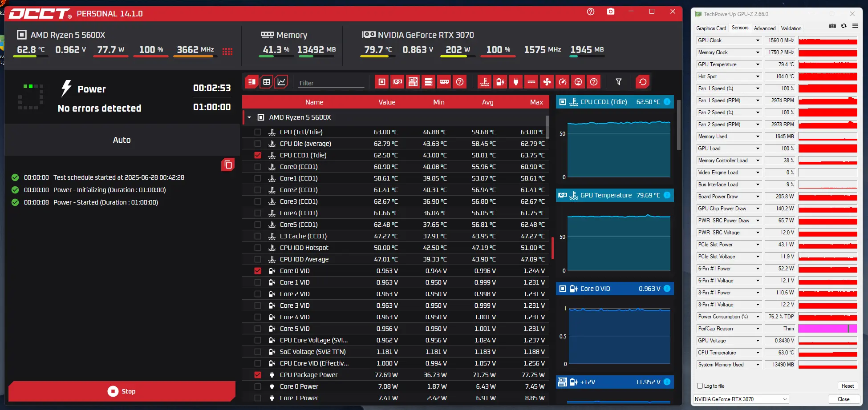The width and height of the screenshot is (868, 410).
Task: Open the OCCT help question-mark icon in title bar
Action: 591,12
